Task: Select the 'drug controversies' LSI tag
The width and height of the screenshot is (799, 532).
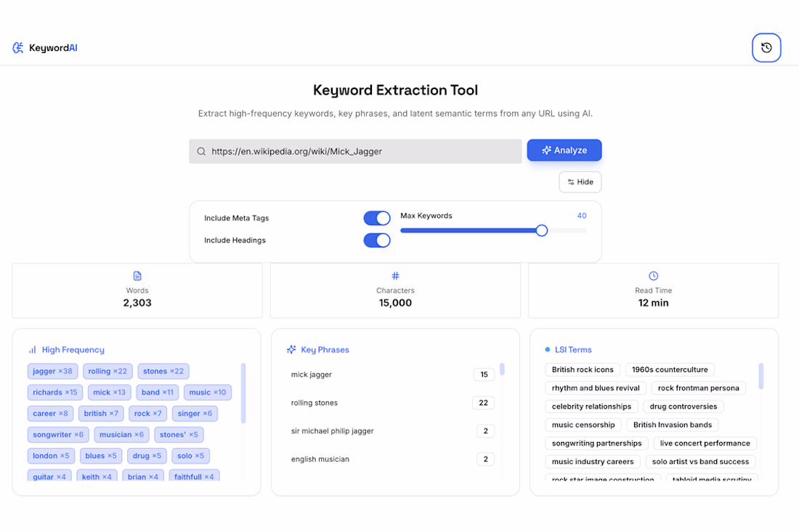Action: click(683, 406)
